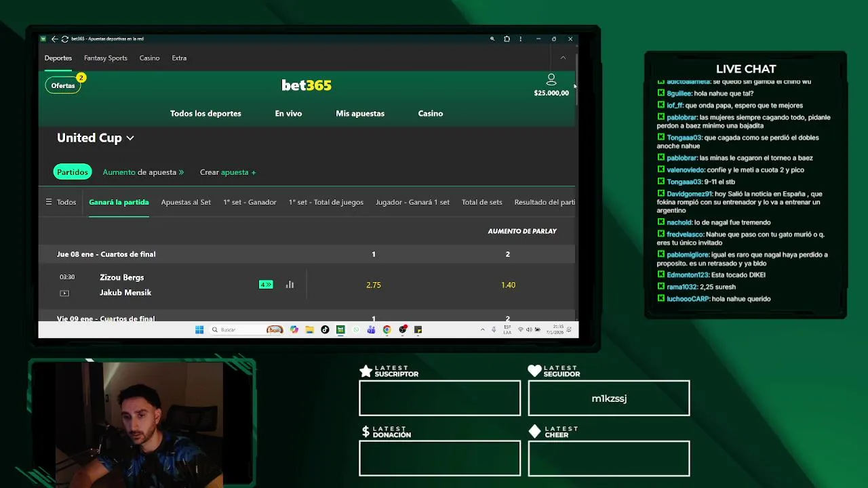Open the En vivo section
The height and width of the screenshot is (488, 868).
(x=288, y=113)
